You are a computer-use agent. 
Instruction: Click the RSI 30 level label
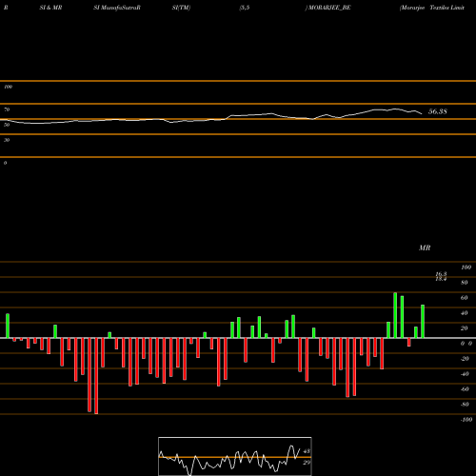7,140
